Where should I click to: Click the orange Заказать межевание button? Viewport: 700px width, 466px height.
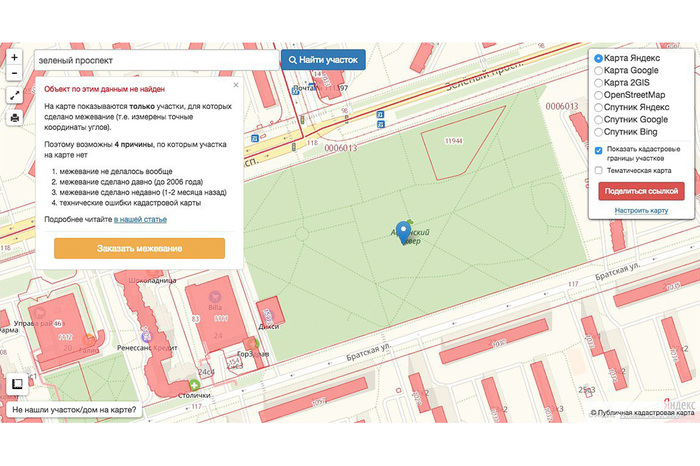pyautogui.click(x=139, y=248)
